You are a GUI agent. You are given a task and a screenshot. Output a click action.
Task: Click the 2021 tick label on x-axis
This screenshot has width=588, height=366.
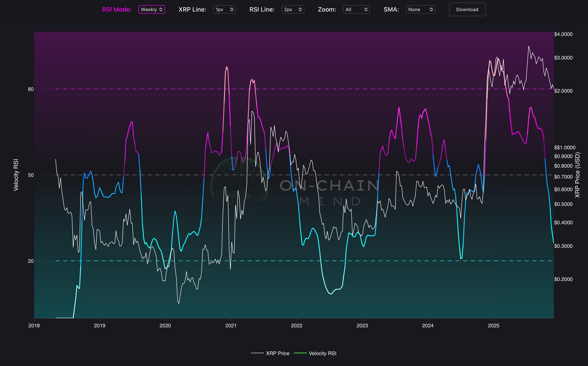[231, 326]
